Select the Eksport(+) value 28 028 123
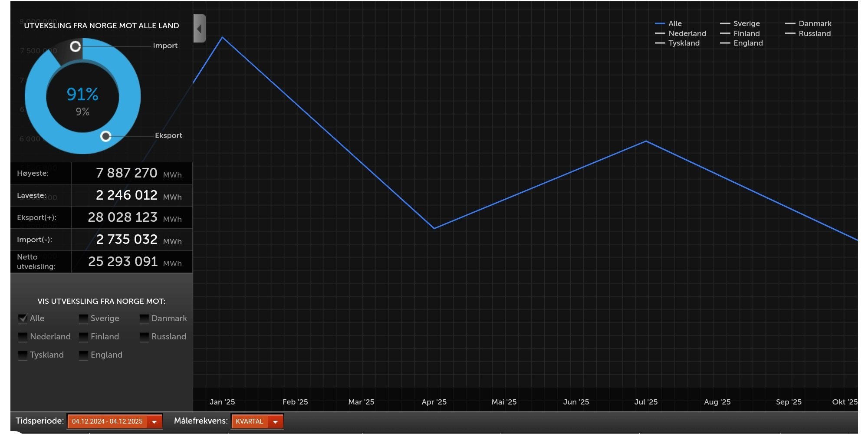Viewport: 868px width, 434px height. point(122,217)
